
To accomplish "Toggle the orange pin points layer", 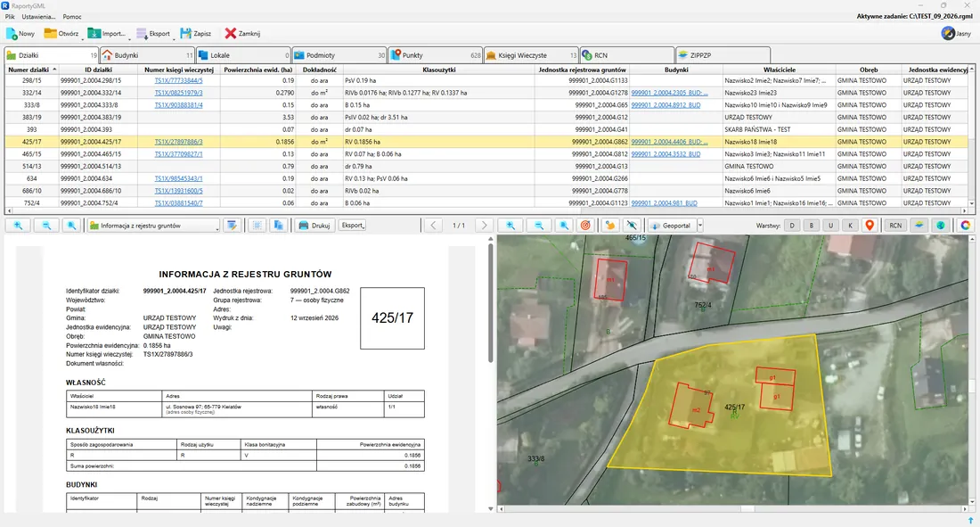I will 870,226.
